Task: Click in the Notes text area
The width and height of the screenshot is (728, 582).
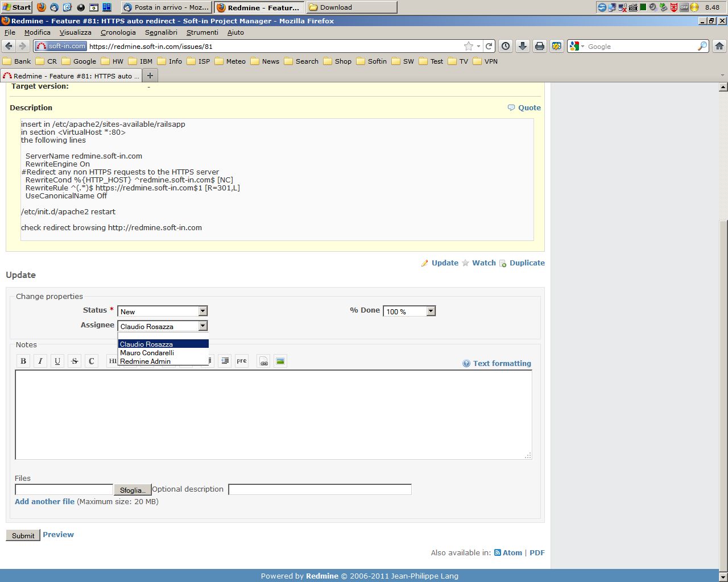Action: (x=274, y=414)
